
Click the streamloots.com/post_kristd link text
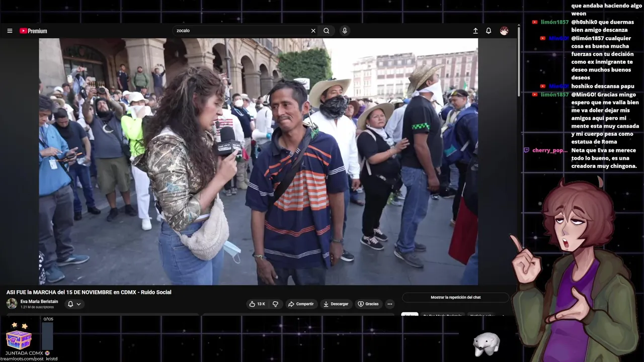(x=29, y=359)
